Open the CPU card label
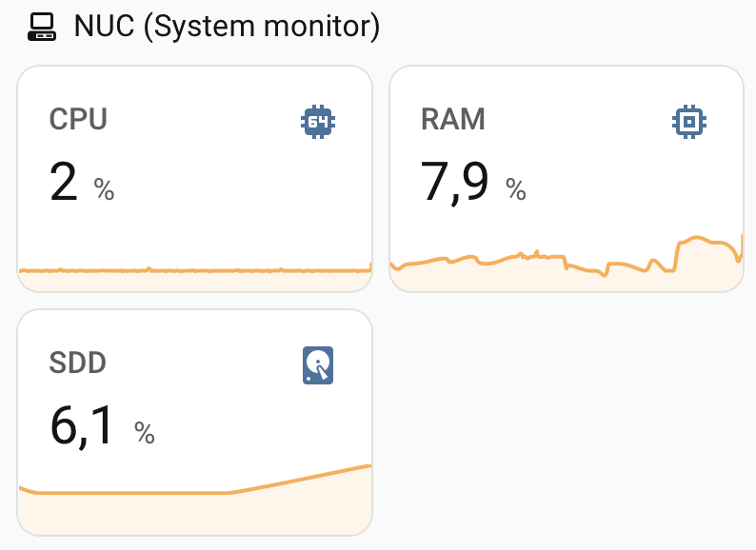756x550 pixels. point(78,120)
